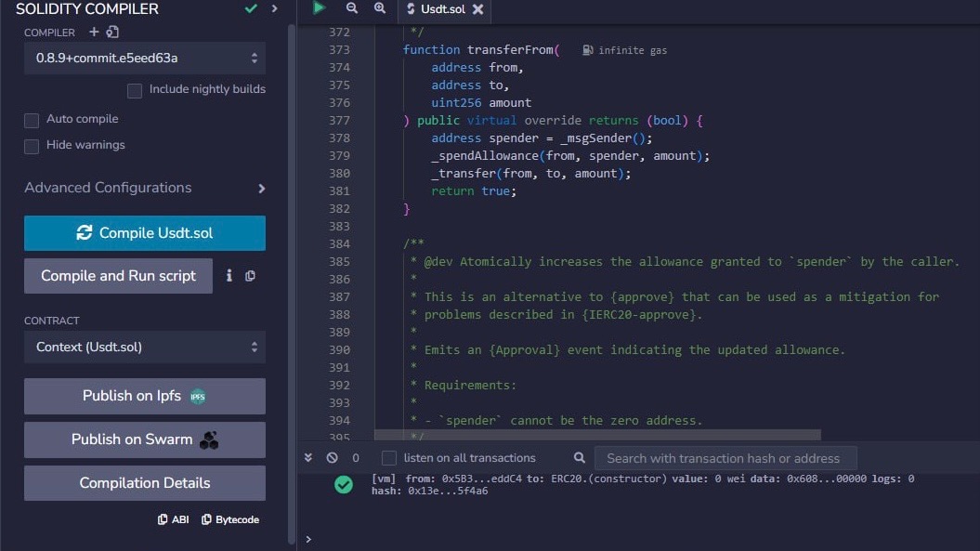The height and width of the screenshot is (551, 980).
Task: Open the compiler version dropdown
Action: point(145,59)
